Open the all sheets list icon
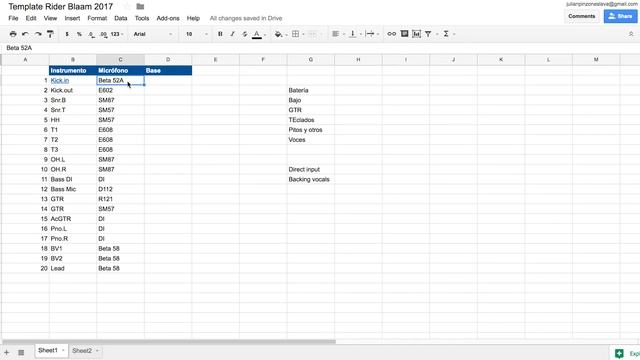This screenshot has height=360, width=640. 21,352
